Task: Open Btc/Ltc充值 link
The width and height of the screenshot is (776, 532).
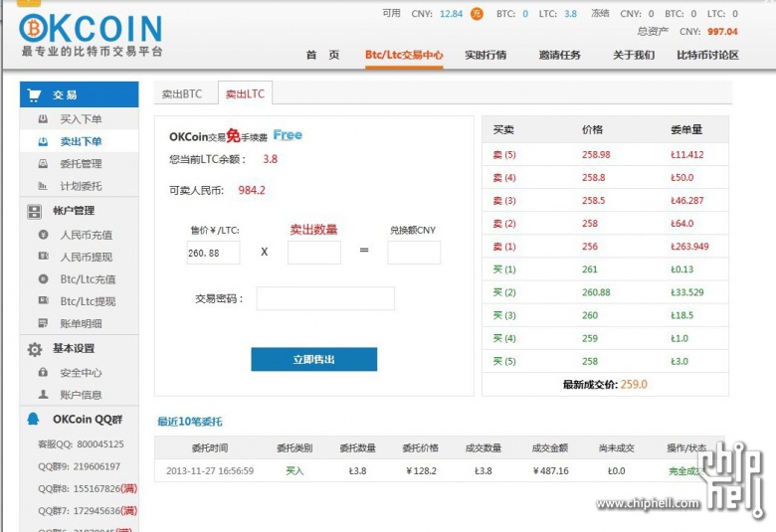Action: pyautogui.click(x=88, y=279)
